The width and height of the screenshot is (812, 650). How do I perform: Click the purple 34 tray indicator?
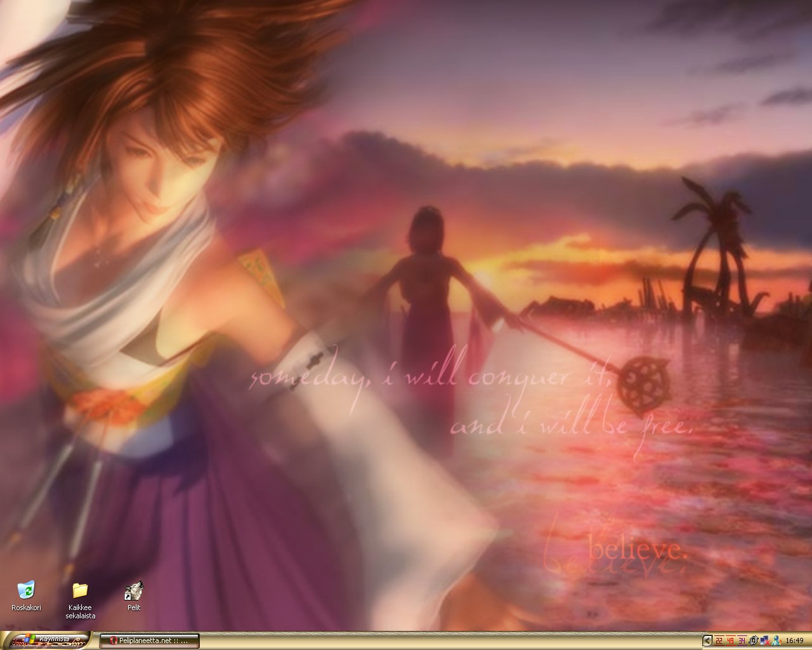pos(742,640)
